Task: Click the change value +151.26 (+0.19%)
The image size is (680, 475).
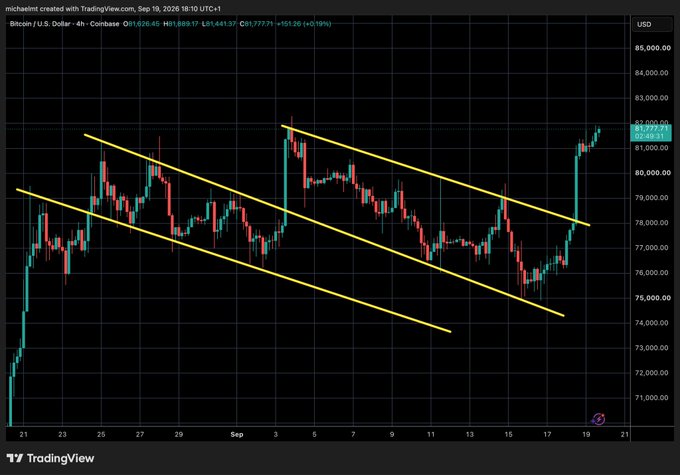Action: 304,24
